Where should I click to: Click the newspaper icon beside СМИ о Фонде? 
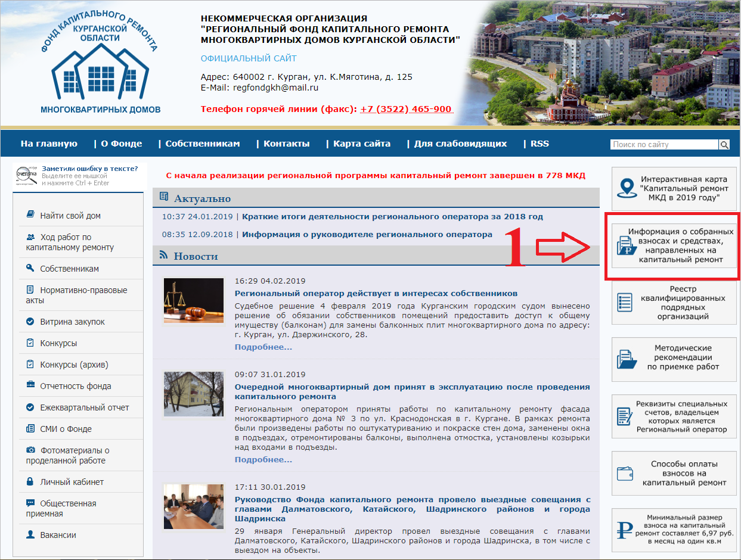pos(30,428)
